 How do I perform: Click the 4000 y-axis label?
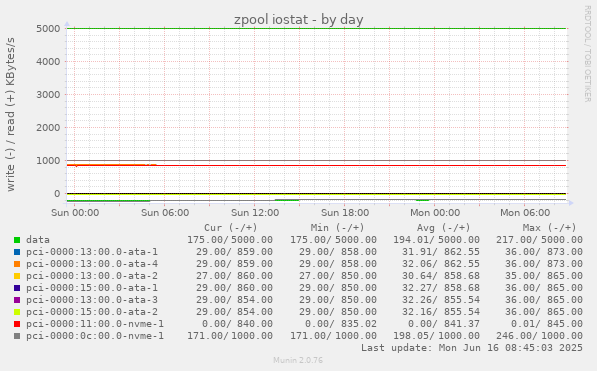pos(48,62)
